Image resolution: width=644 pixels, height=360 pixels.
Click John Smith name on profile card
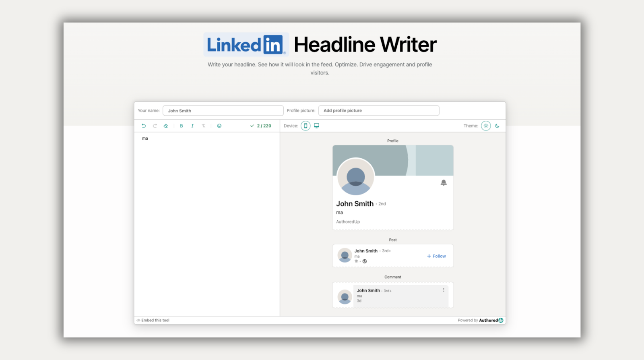[x=355, y=204]
